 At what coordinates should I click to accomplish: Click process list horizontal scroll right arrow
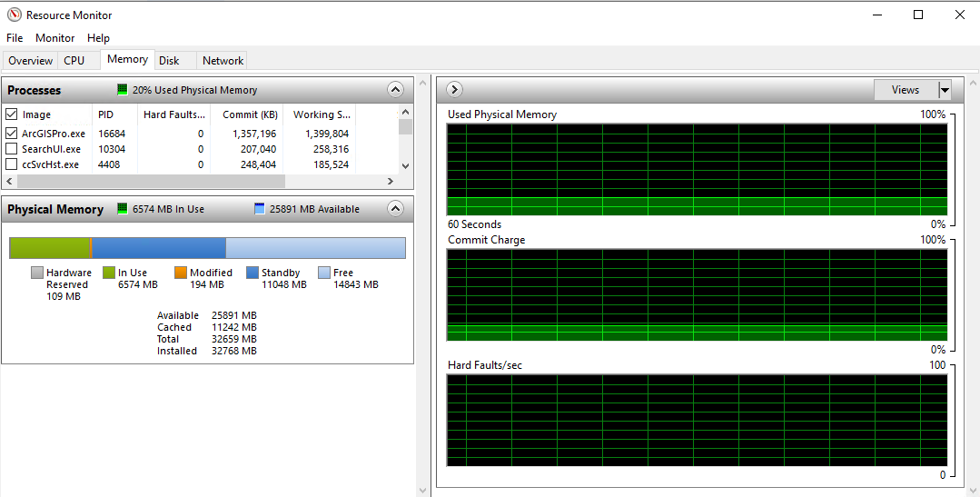[391, 182]
